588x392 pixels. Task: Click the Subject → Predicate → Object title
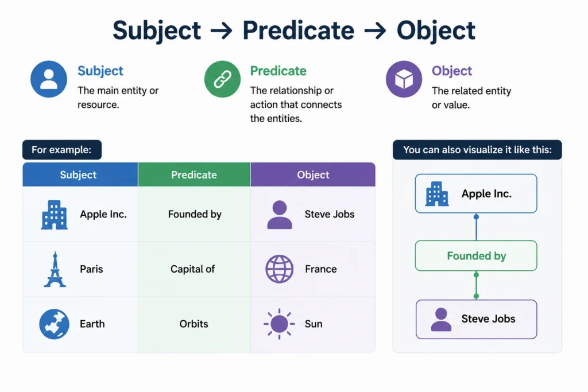[x=294, y=30]
